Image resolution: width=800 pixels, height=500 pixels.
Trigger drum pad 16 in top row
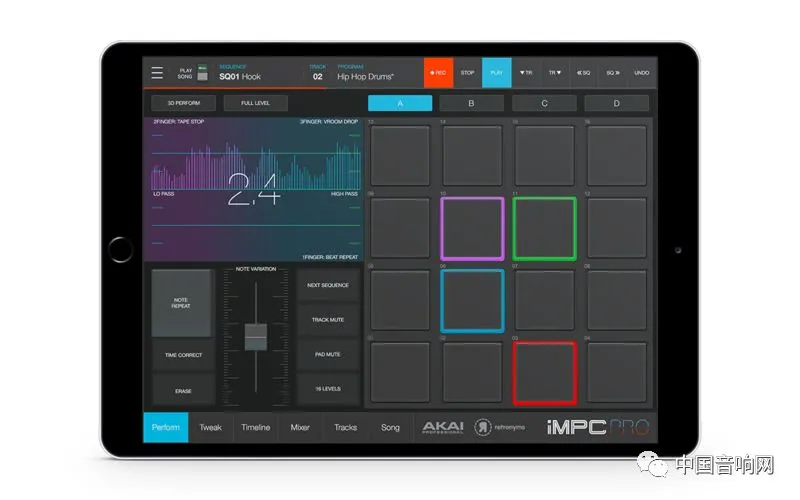[x=617, y=156]
